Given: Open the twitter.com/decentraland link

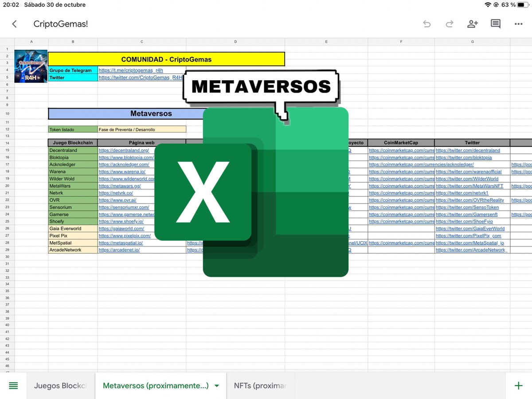Looking at the screenshot, I should (468, 150).
